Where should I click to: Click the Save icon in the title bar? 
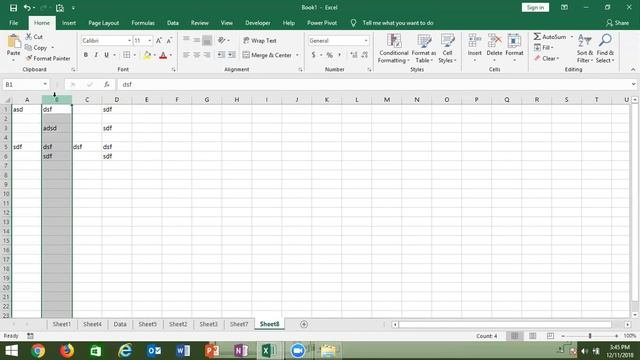click(x=13, y=8)
